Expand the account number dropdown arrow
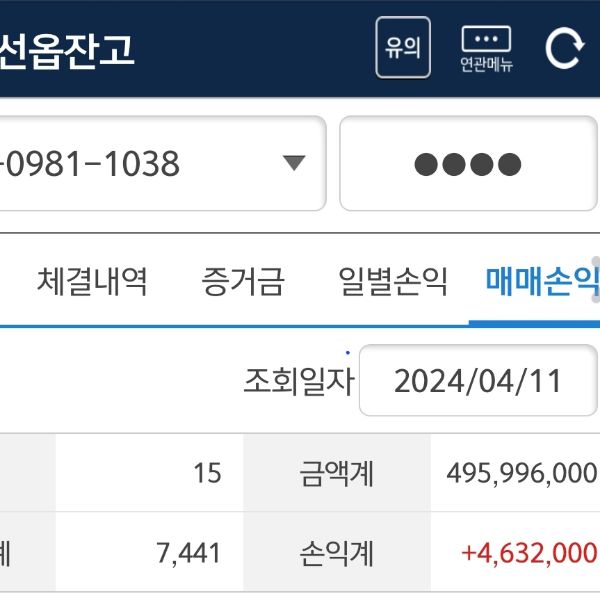 (293, 163)
